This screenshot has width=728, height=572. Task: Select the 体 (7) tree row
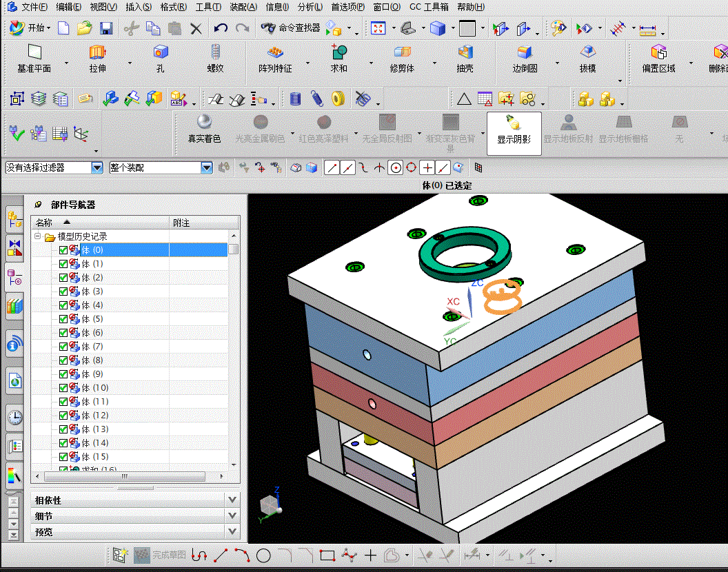click(130, 347)
